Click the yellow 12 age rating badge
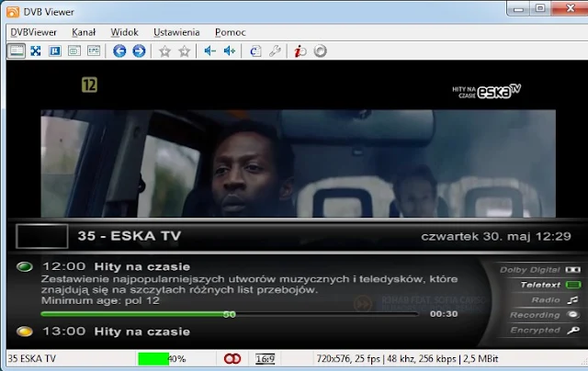Image resolution: width=588 pixels, height=371 pixels. [x=90, y=85]
